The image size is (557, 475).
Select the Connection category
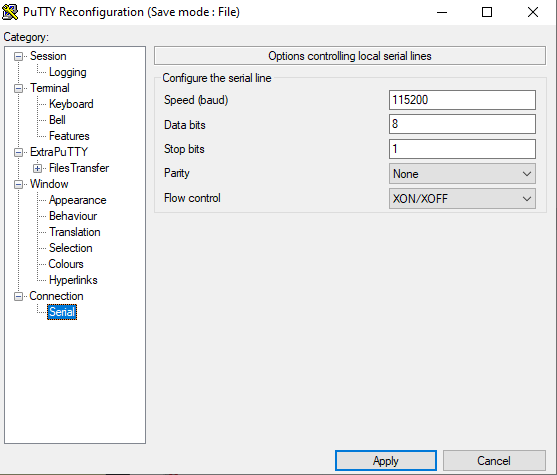(56, 296)
